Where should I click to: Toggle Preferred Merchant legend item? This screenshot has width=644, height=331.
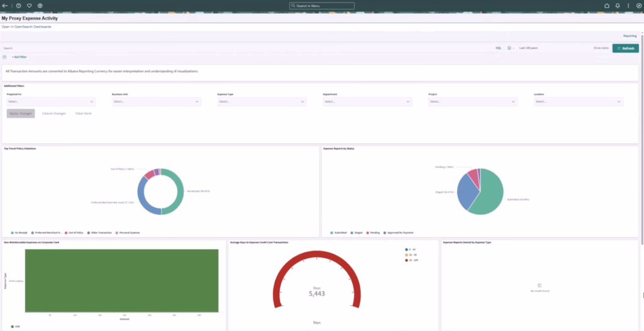[47, 232]
